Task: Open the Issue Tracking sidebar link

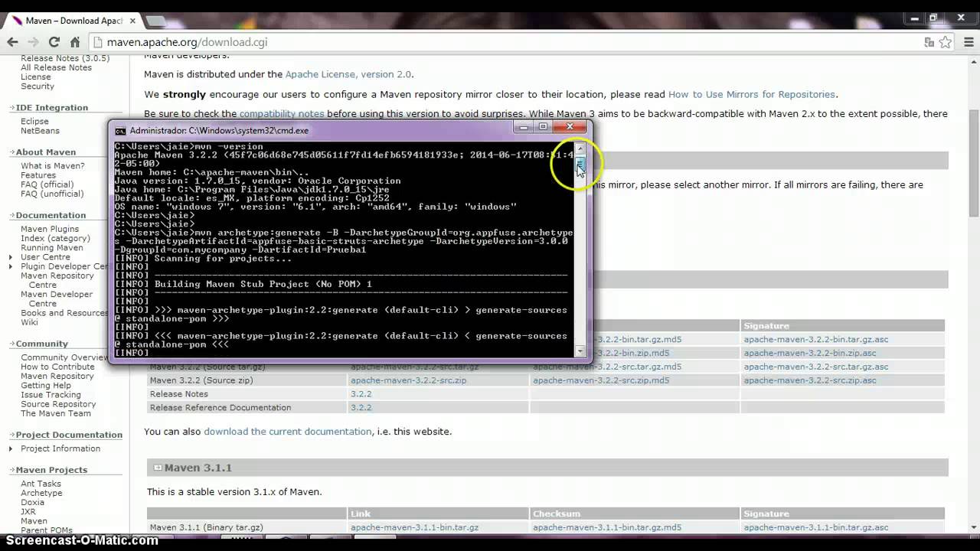Action: (51, 395)
